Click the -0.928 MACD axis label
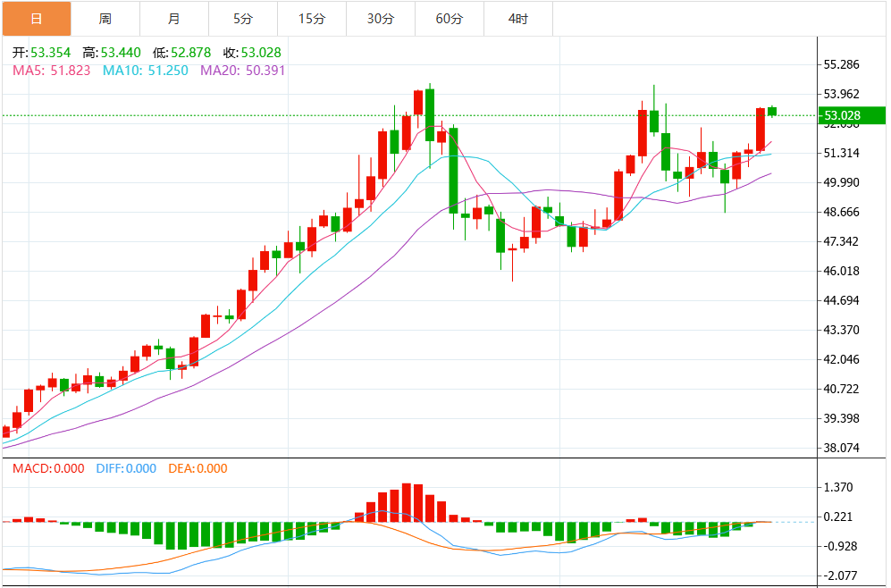 840,547
